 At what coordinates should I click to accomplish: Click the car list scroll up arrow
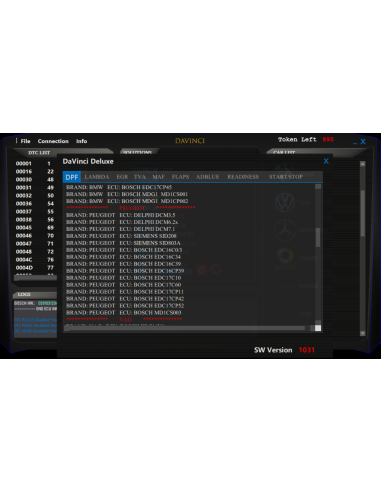tap(363, 164)
